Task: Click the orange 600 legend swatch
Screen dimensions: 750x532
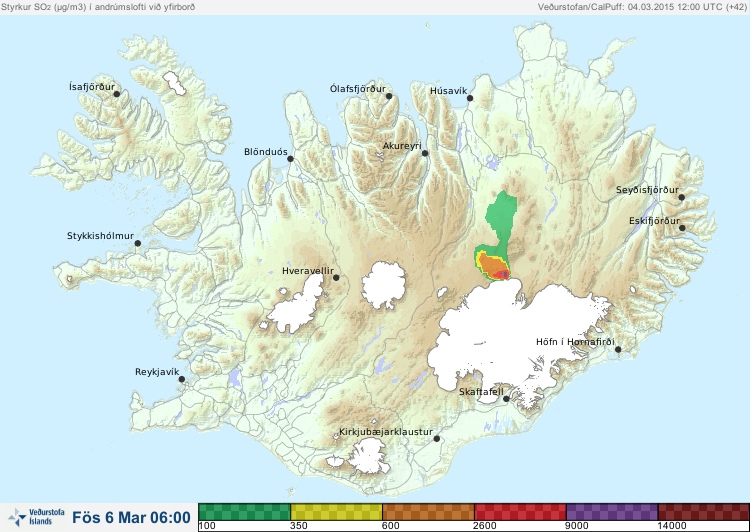Action: (x=429, y=512)
